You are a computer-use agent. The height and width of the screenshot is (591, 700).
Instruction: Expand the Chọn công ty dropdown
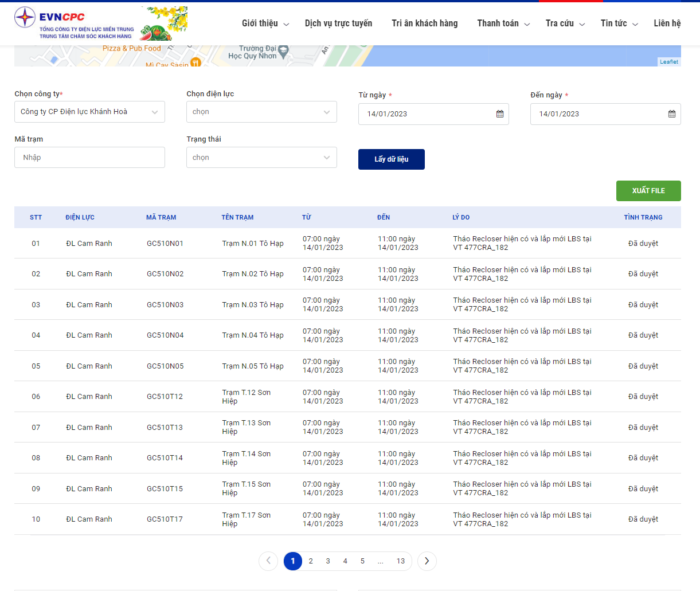(89, 112)
